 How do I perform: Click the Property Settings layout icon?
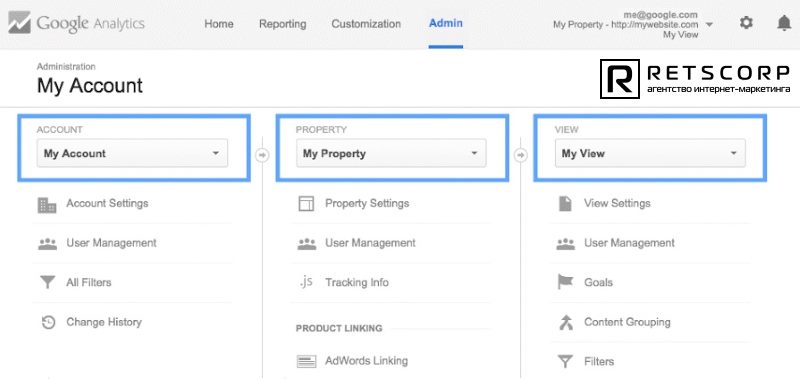coord(306,204)
